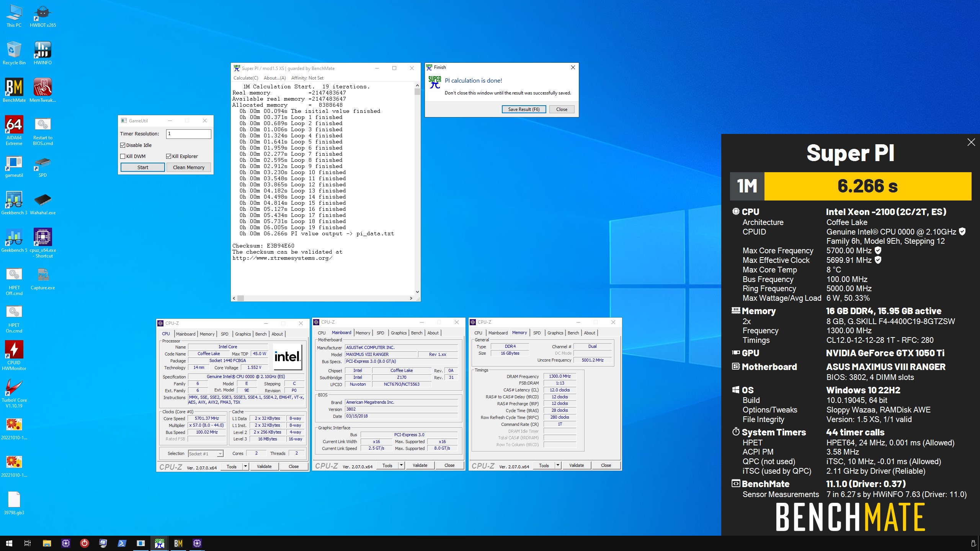Open the TurboV Core V1.10.19 icon
Viewport: 980px width, 551px height.
(x=14, y=393)
